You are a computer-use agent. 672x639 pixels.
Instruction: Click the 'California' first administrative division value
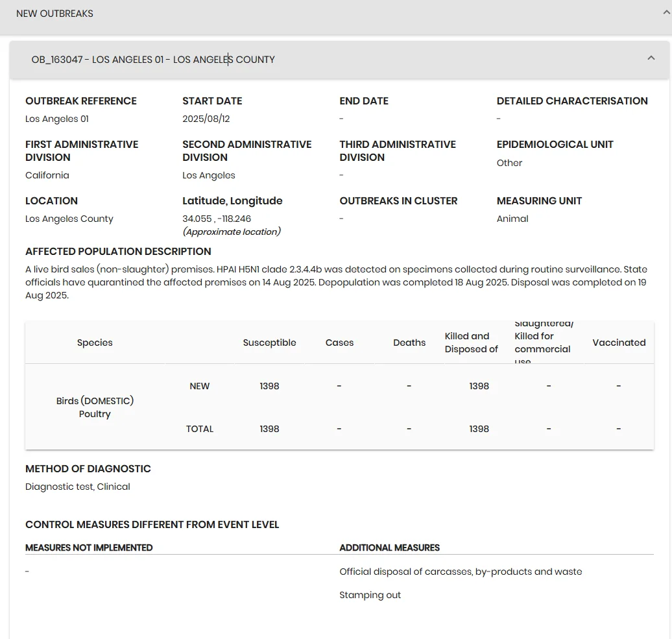pos(47,175)
